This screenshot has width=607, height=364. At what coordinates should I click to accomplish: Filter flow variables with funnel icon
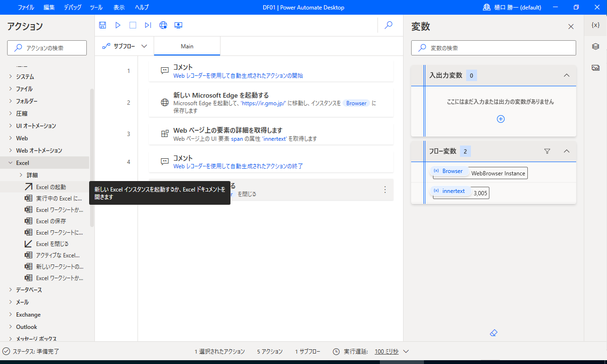tap(547, 151)
